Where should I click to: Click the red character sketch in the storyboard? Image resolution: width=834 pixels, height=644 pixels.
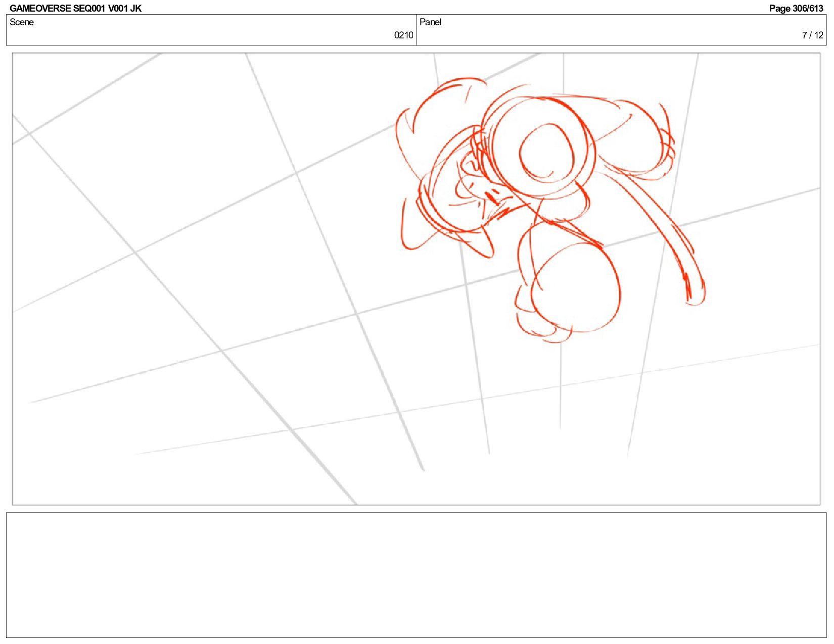pos(550,210)
